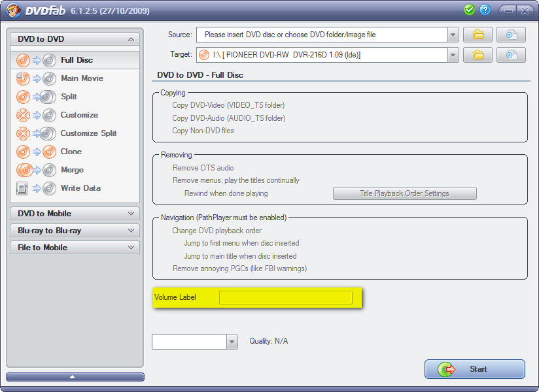Screen dimensions: 539x392
Task: Minimize the DVDFab window
Action: (x=508, y=10)
